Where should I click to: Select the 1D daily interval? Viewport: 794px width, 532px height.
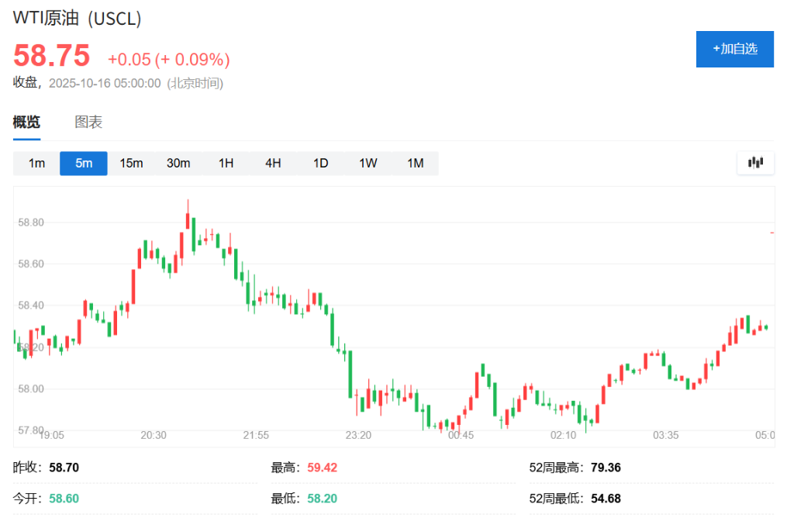(320, 164)
